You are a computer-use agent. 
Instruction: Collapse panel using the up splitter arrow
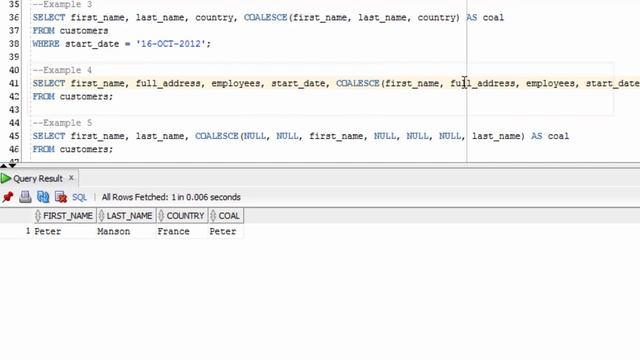coord(3,166)
